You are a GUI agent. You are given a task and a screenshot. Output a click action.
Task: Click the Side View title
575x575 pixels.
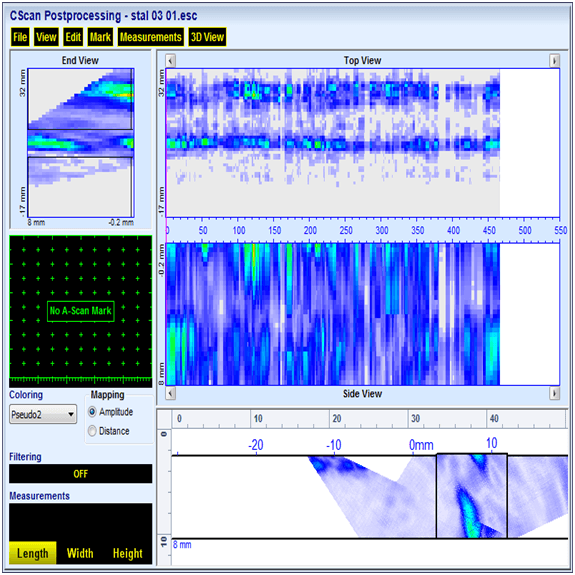tap(362, 394)
